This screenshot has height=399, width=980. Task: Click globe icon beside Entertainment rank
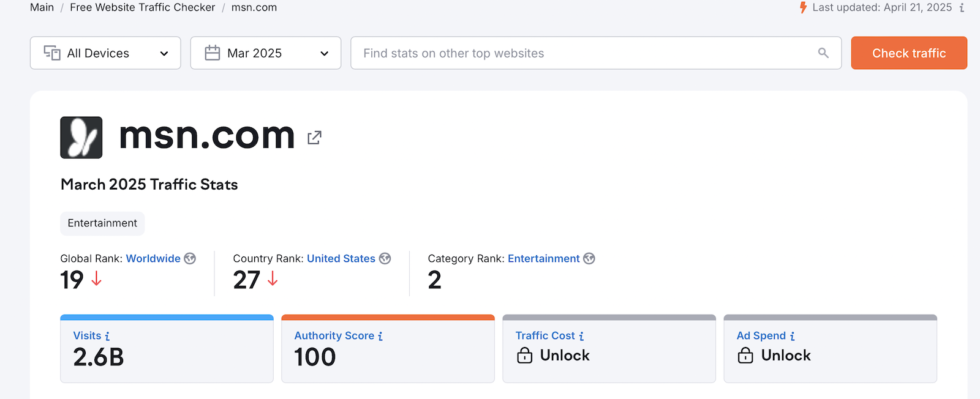[589, 259]
